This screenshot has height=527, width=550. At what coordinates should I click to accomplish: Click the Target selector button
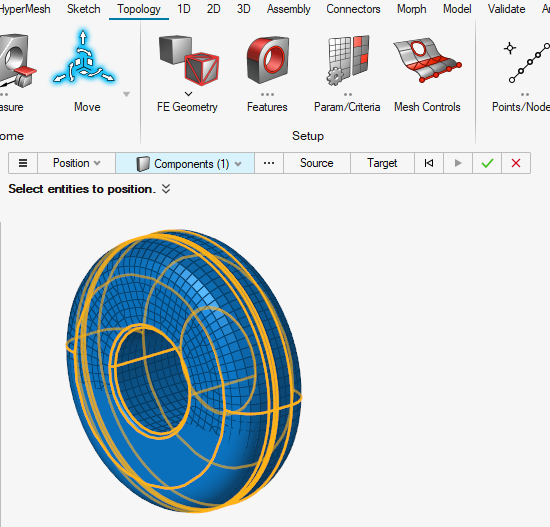coord(382,163)
